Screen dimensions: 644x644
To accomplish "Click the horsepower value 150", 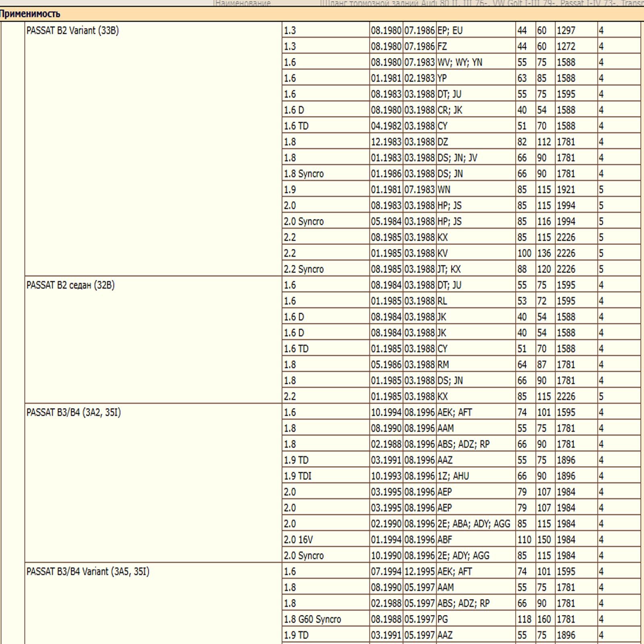I will pyautogui.click(x=545, y=540).
